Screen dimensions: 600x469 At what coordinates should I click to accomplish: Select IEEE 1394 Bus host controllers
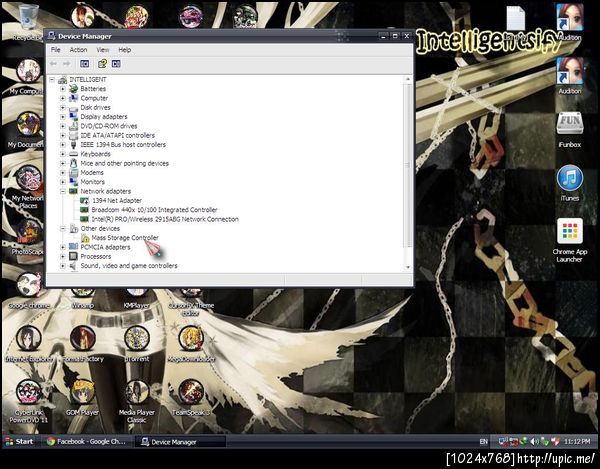pos(123,145)
